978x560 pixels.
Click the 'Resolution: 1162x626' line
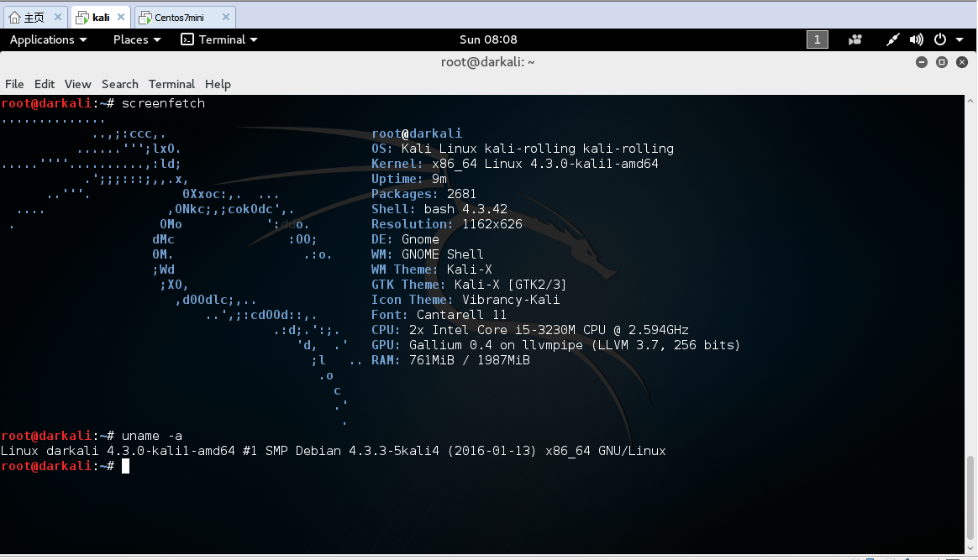pos(447,224)
